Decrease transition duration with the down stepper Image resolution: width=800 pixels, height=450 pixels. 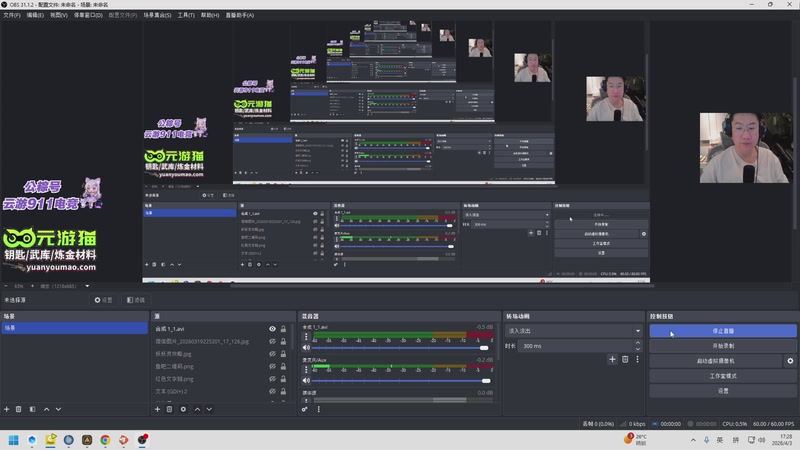point(638,349)
